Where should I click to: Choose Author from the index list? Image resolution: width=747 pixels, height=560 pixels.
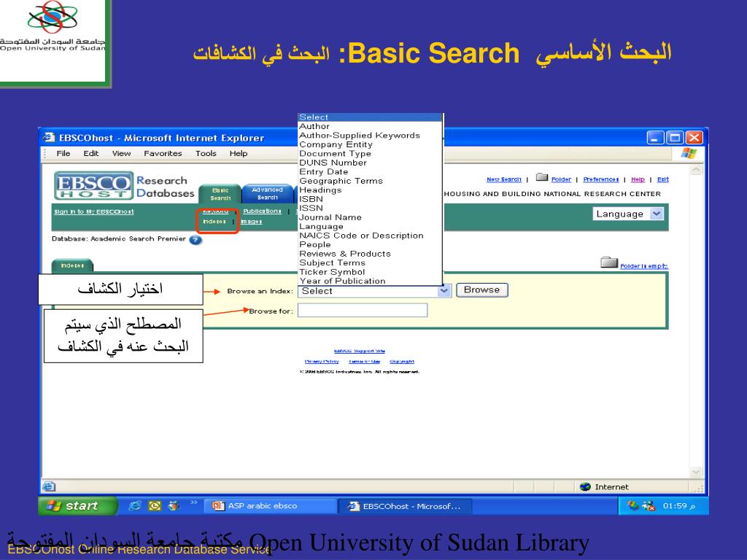[370, 126]
